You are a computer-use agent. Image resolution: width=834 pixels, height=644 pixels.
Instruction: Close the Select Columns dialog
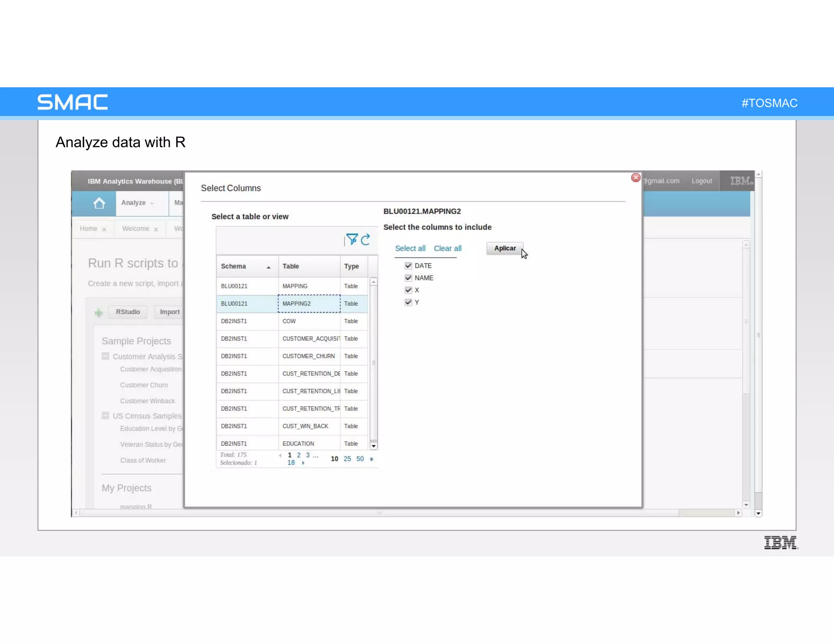636,177
